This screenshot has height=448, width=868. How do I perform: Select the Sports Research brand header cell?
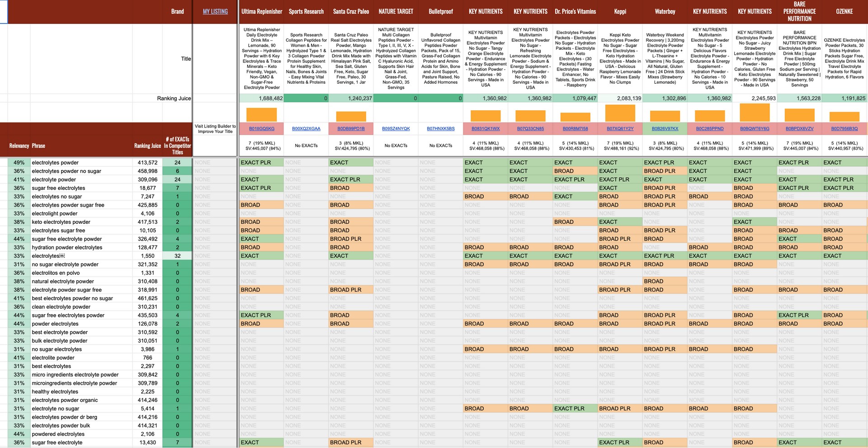point(306,12)
